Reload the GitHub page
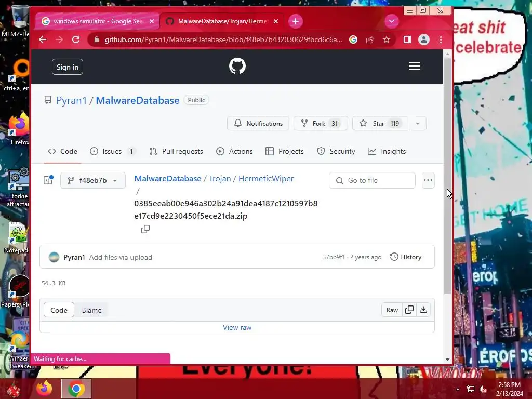This screenshot has width=532, height=399. (x=76, y=39)
